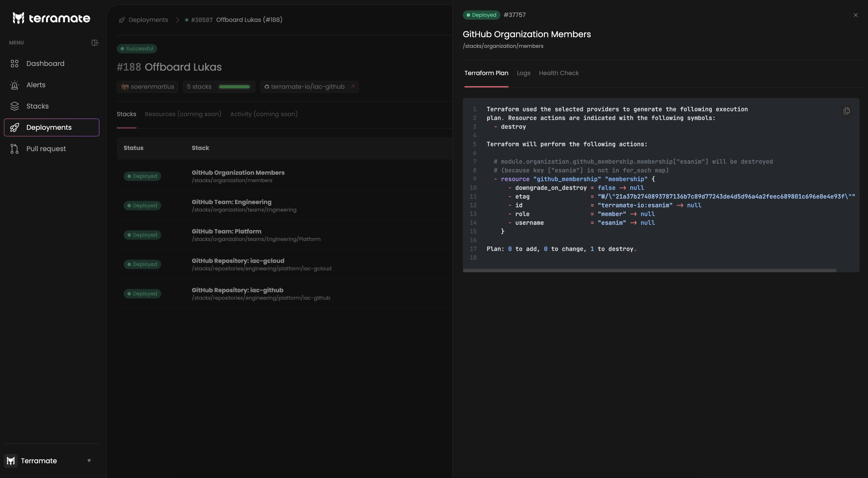Copy the Terraform plan output
The height and width of the screenshot is (478, 868).
click(x=846, y=111)
